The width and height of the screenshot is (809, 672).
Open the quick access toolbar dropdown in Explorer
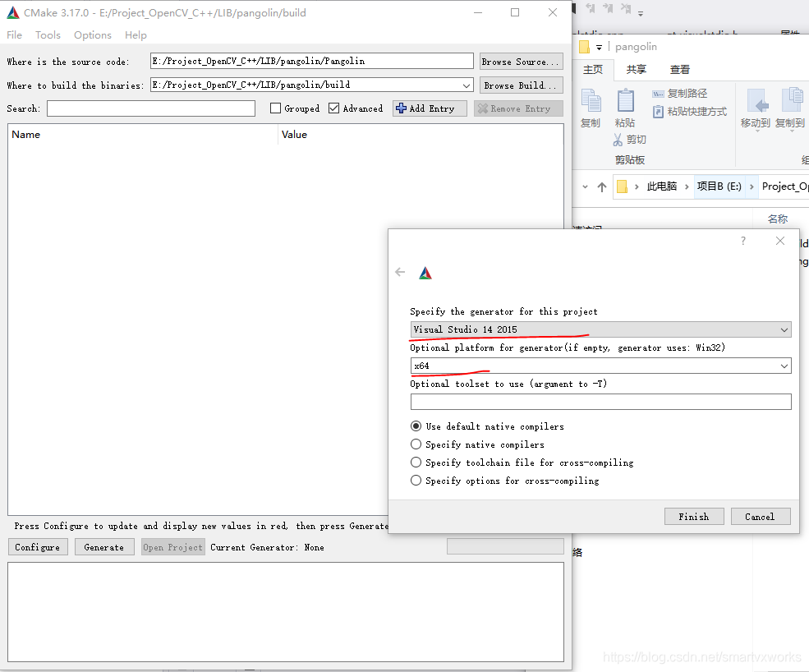tap(599, 48)
